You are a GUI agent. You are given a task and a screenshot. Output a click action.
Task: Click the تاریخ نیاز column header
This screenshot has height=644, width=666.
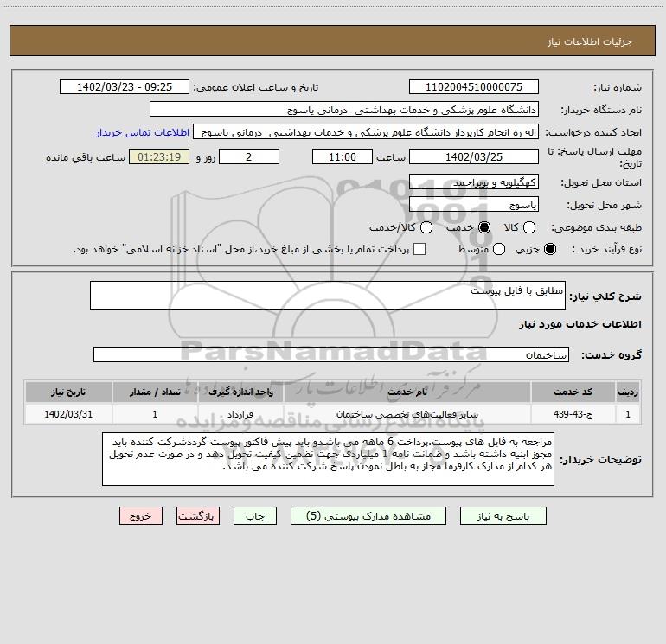(x=68, y=392)
